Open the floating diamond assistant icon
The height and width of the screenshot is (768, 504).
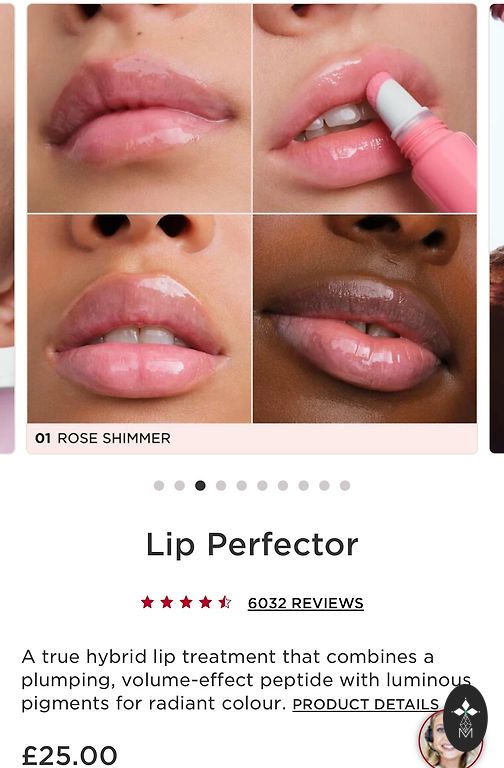click(x=465, y=718)
